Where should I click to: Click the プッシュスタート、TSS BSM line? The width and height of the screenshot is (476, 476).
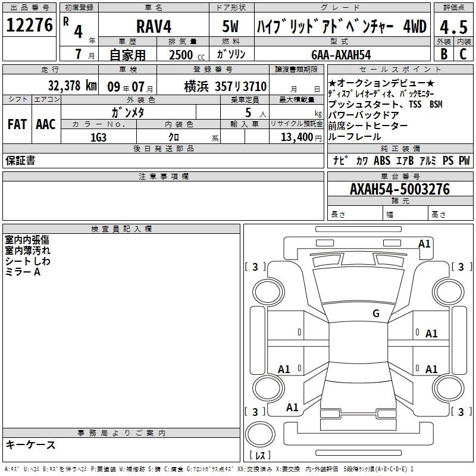[385, 105]
